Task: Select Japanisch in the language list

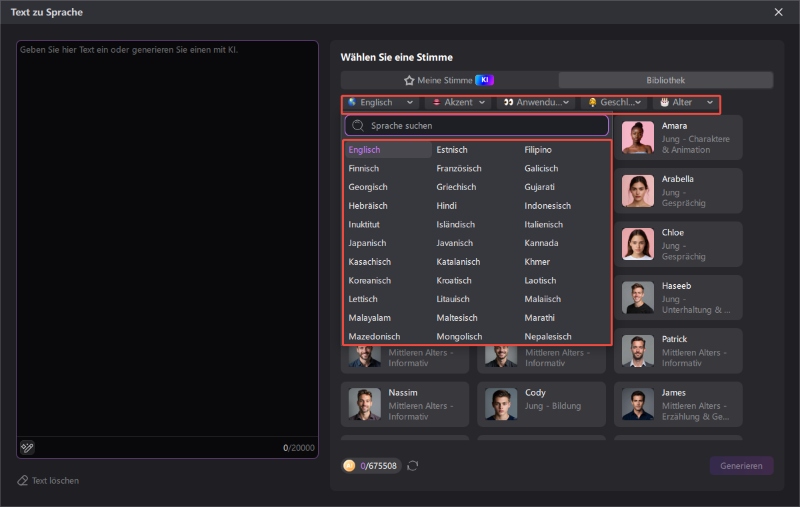Action: pos(368,243)
